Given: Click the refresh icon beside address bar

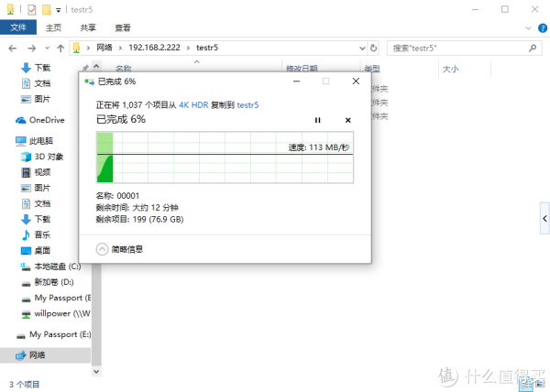Looking at the screenshot, I should pos(375,47).
